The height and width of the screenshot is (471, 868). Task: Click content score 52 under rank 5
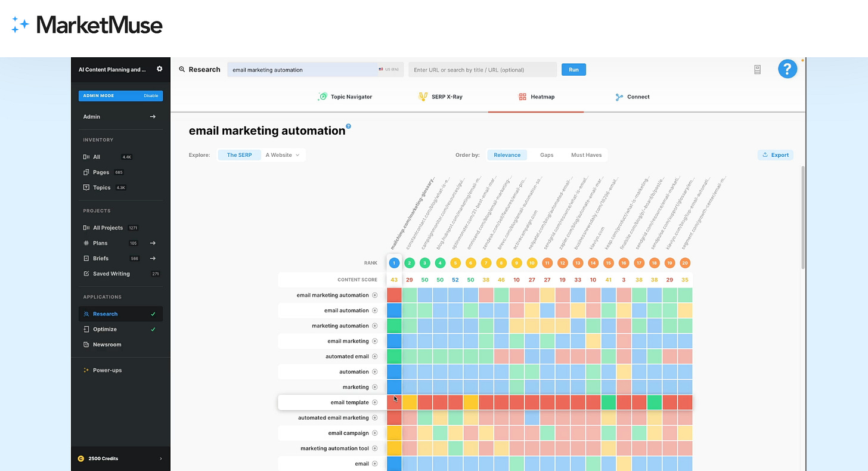tap(455, 280)
